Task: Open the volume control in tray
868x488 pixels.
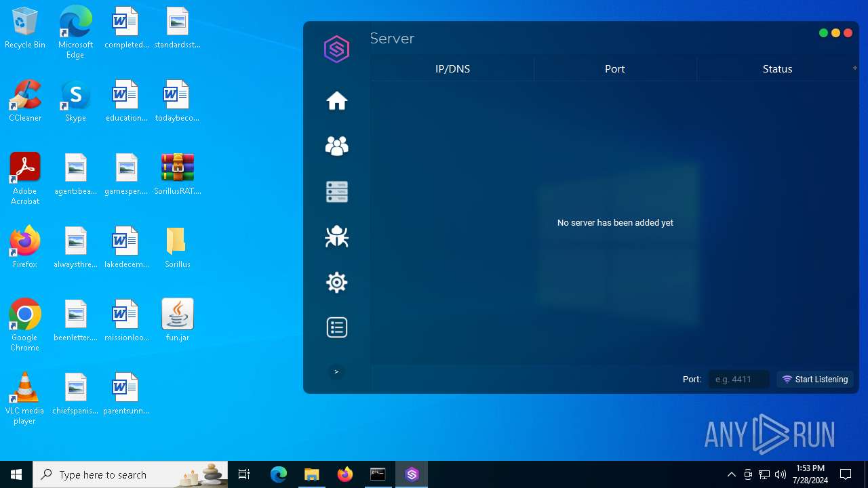Action: (781, 474)
